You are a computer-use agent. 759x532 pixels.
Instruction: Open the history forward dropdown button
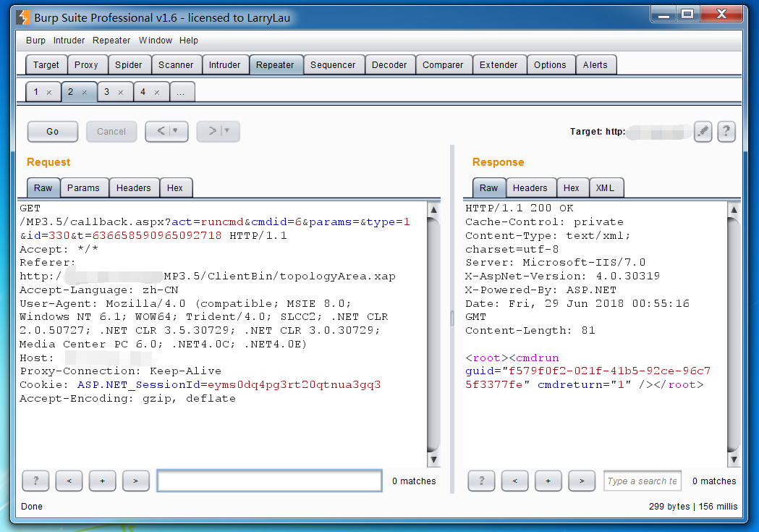tap(218, 131)
